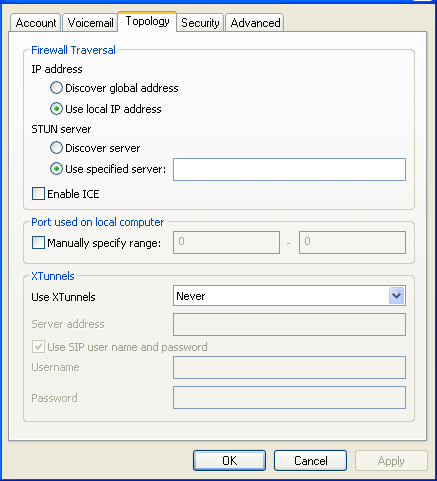Go to the Security tab
The width and height of the screenshot is (437, 481).
200,23
